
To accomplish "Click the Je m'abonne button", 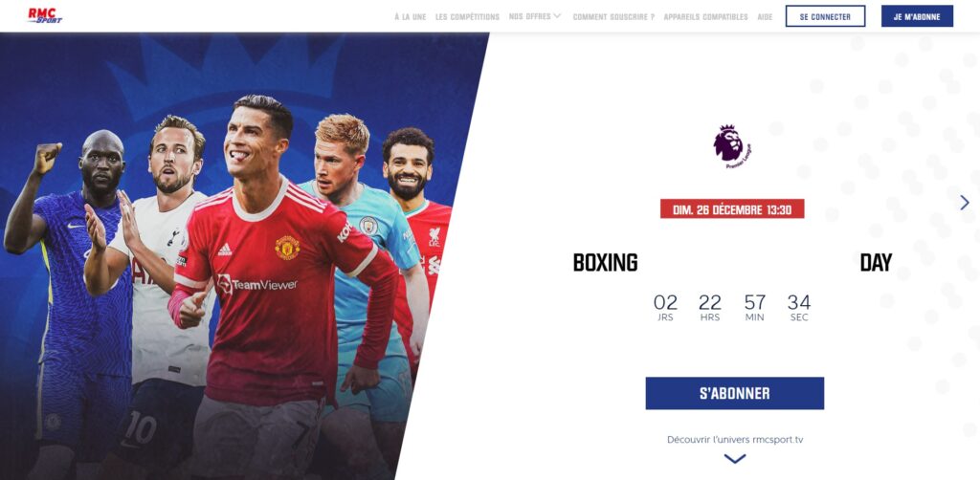I will [x=917, y=16].
